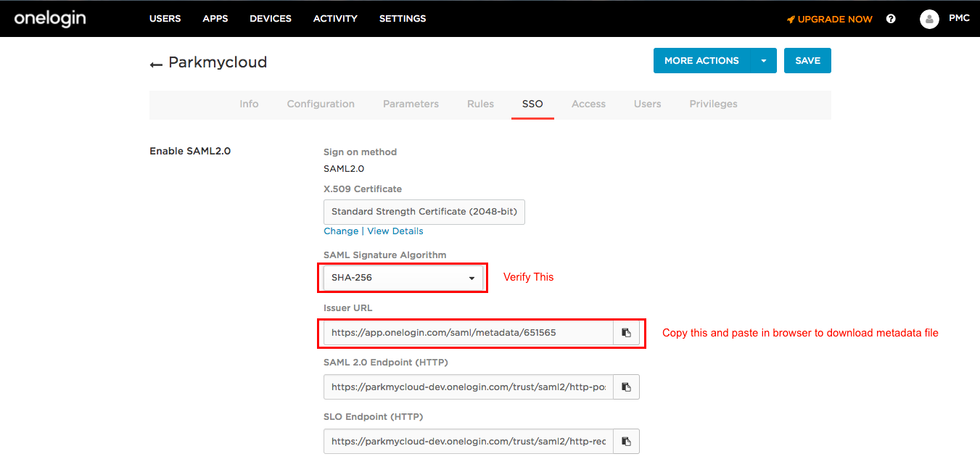Copy the SAML 2.0 Endpoint value
980x475 pixels.
point(626,387)
